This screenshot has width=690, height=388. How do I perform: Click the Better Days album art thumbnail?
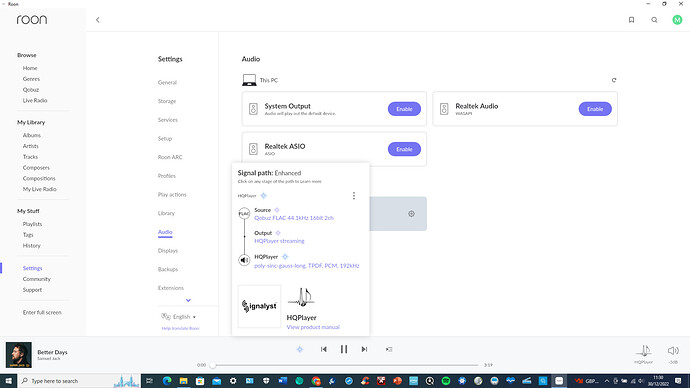coord(18,355)
